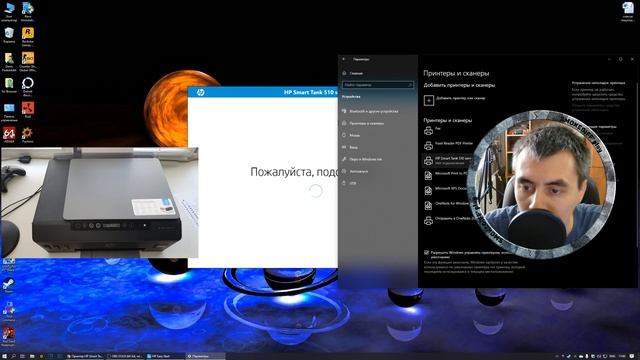Select Microsoft Print to PDF entry

click(446, 175)
